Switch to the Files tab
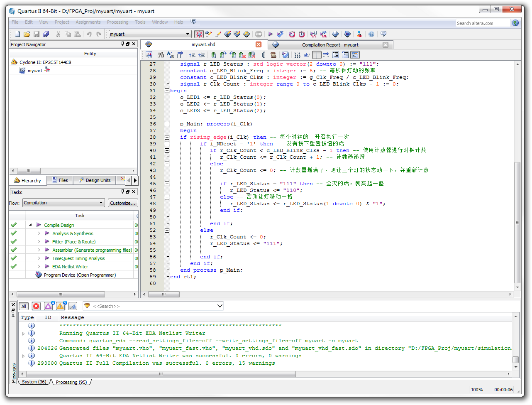 [59, 180]
